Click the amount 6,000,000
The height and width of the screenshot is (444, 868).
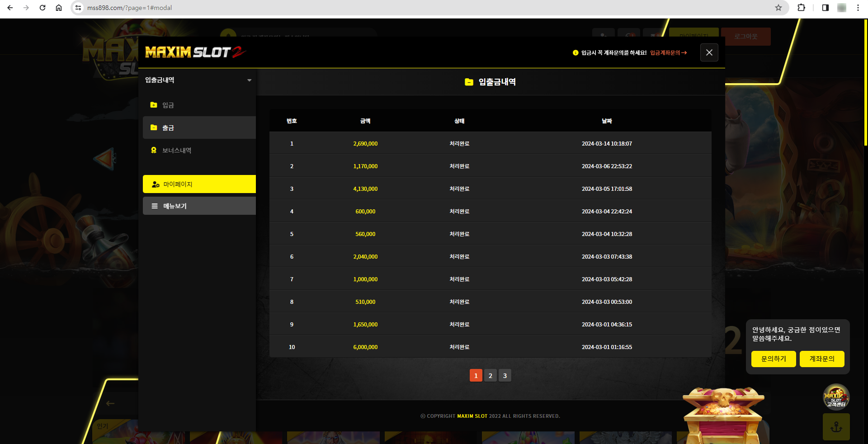[x=365, y=347]
